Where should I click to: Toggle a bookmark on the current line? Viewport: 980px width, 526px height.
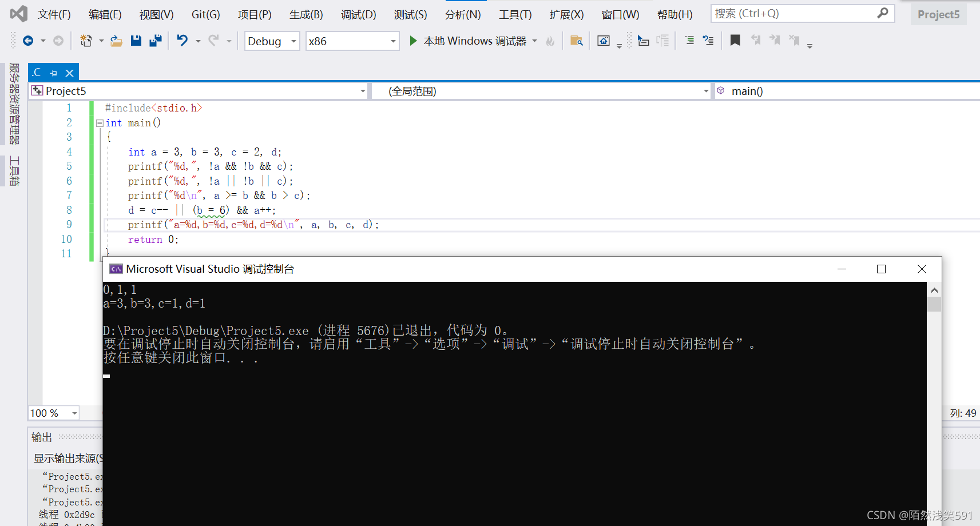point(735,40)
